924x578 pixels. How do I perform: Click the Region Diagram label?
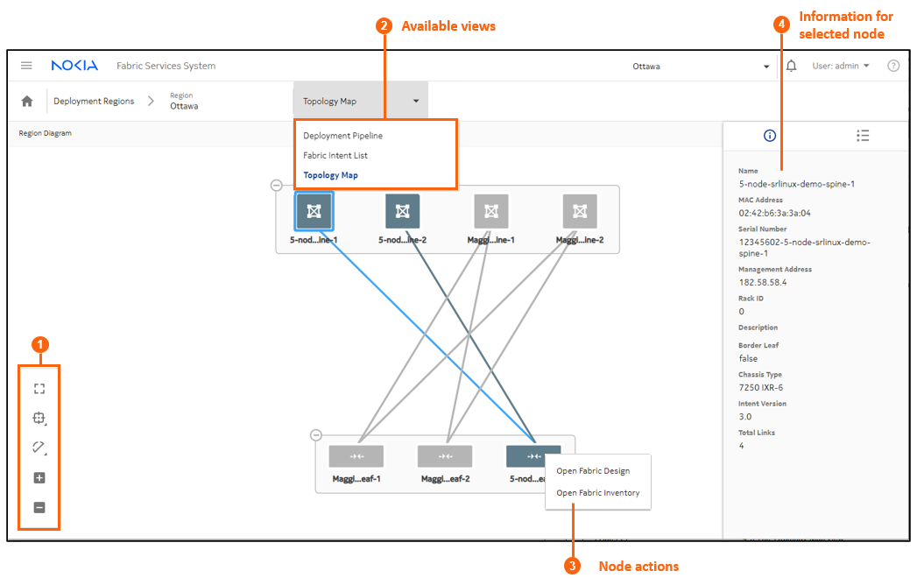point(45,133)
